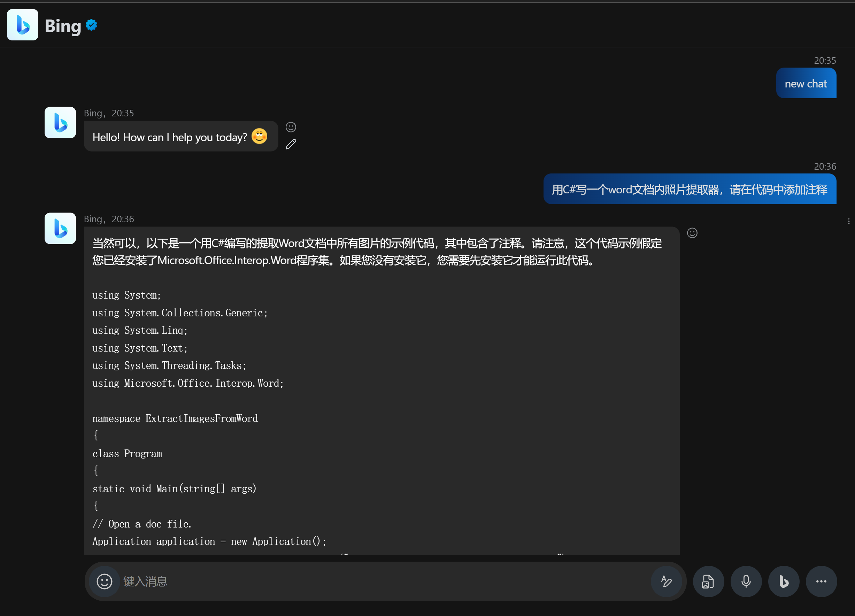Click the verified badge next to Bing
Viewport: 855px width, 616px height.
point(92,25)
